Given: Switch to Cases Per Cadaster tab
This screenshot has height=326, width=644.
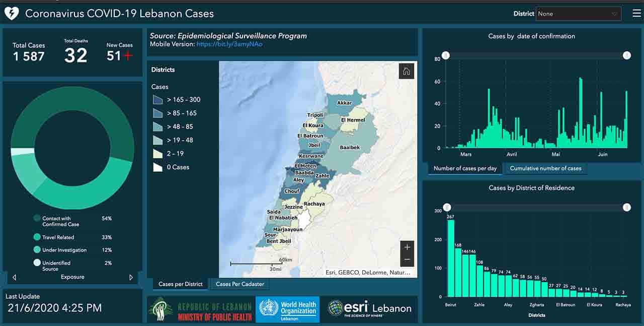Looking at the screenshot, I should tap(239, 284).
